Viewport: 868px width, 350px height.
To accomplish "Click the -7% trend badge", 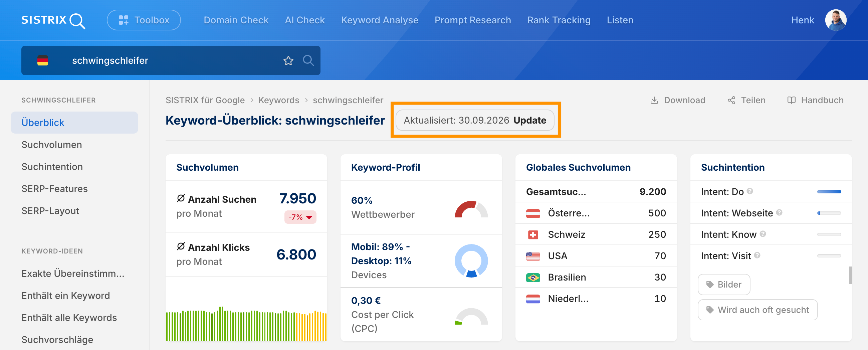I will point(300,217).
